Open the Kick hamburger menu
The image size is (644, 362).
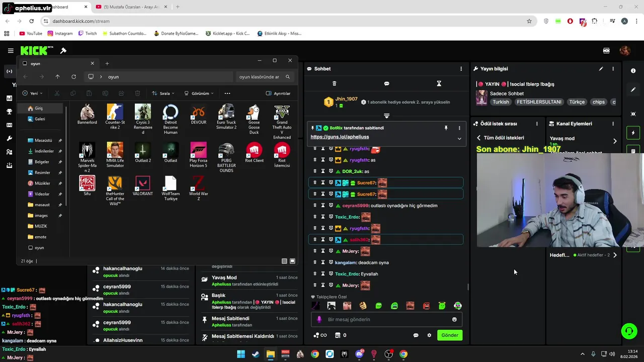(x=11, y=51)
